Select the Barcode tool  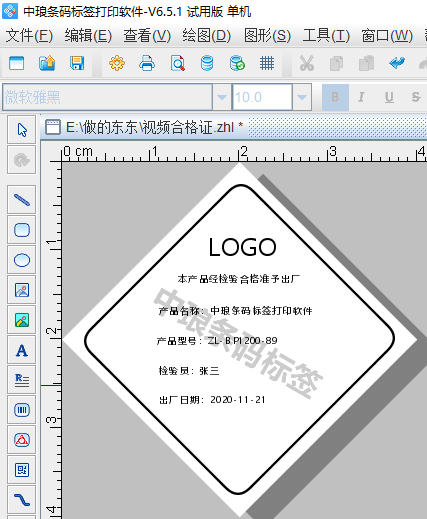[x=22, y=410]
